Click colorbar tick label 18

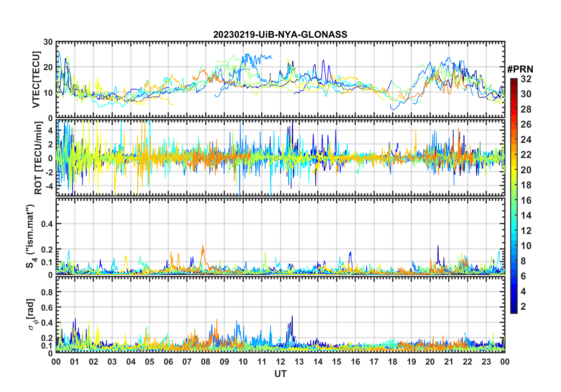(x=526, y=185)
